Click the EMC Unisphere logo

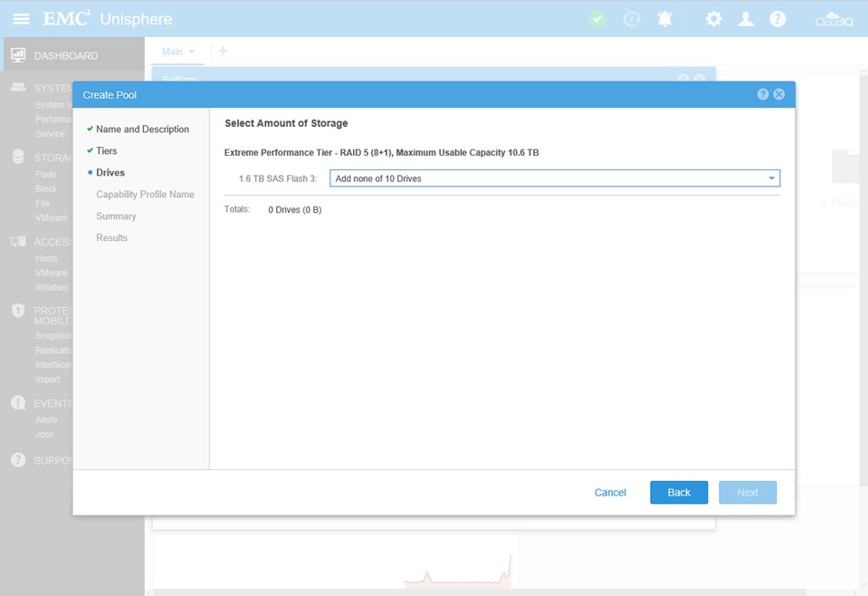click(x=108, y=19)
